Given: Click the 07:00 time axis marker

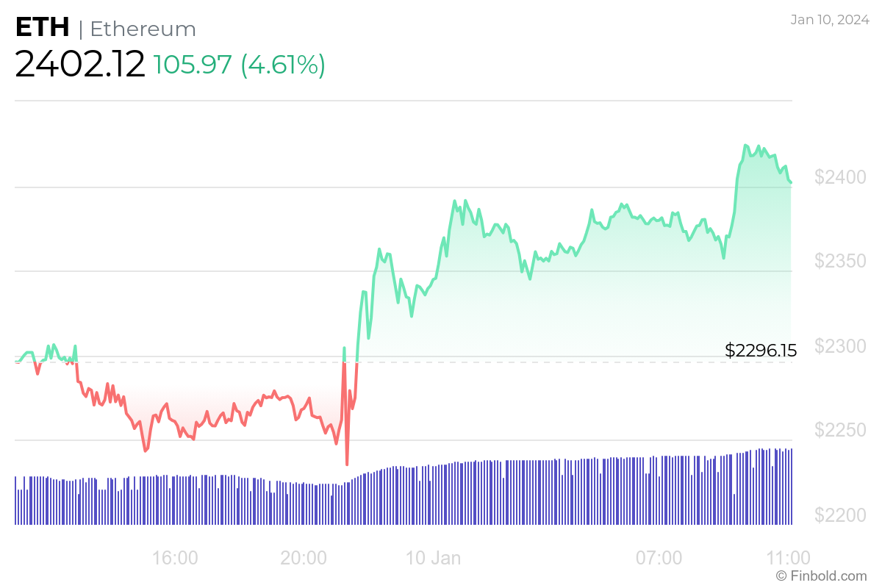Looking at the screenshot, I should click(x=659, y=558).
